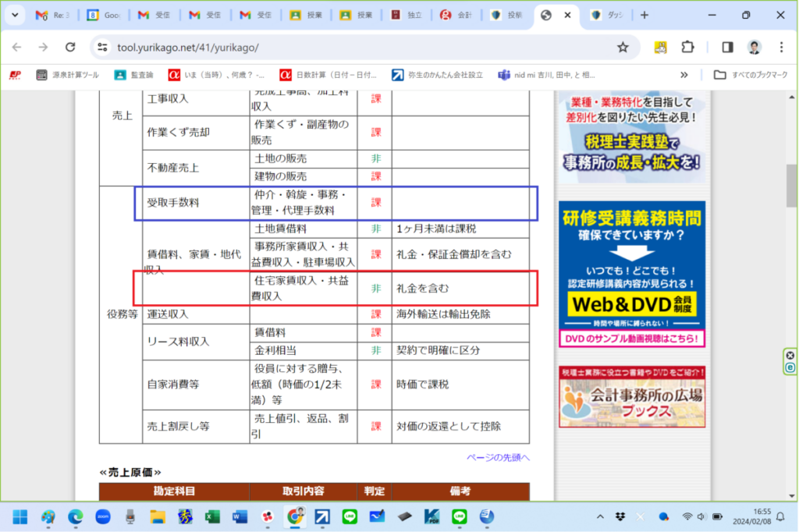Open the Chrome extensions puzzle-piece menu
799x532 pixels.
click(687, 48)
